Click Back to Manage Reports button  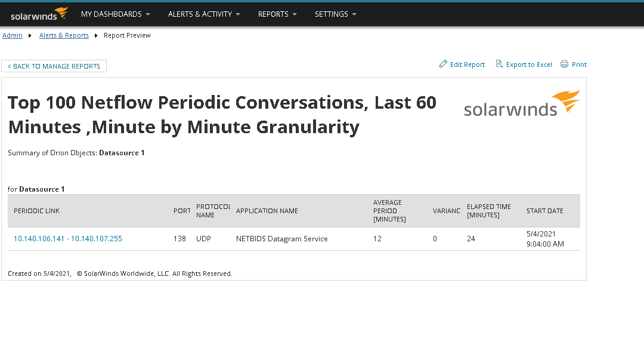pos(54,66)
